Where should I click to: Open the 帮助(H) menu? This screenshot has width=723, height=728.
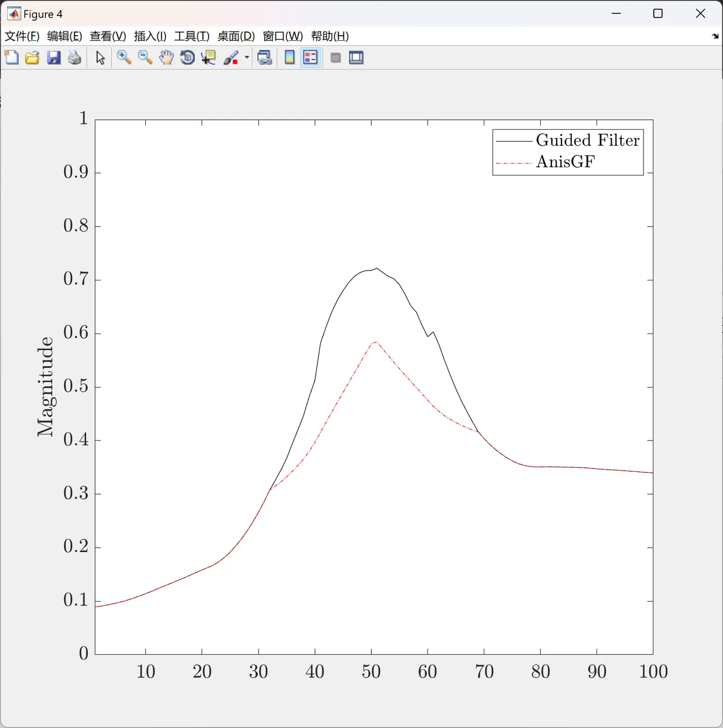[330, 36]
